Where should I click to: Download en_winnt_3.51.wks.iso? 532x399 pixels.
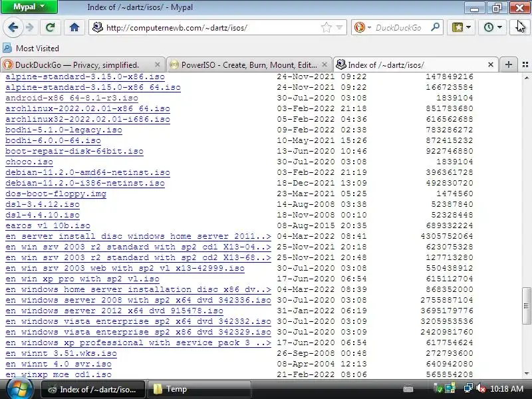pyautogui.click(x=61, y=353)
